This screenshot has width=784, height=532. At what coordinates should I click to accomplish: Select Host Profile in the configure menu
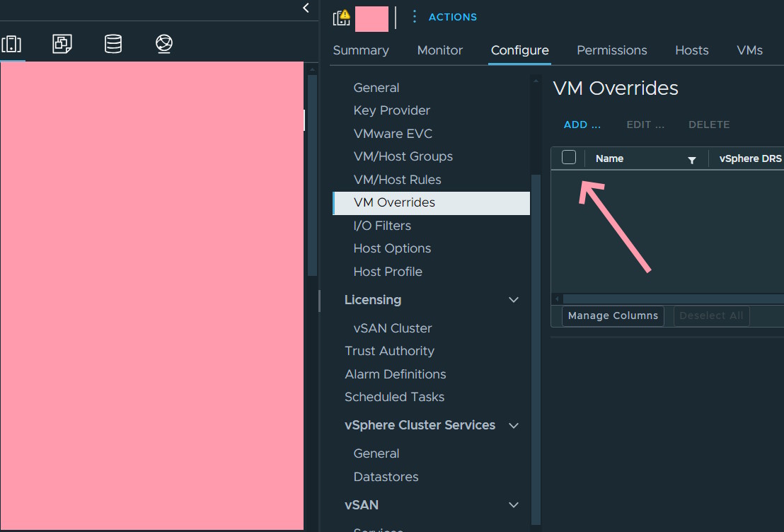coord(388,272)
